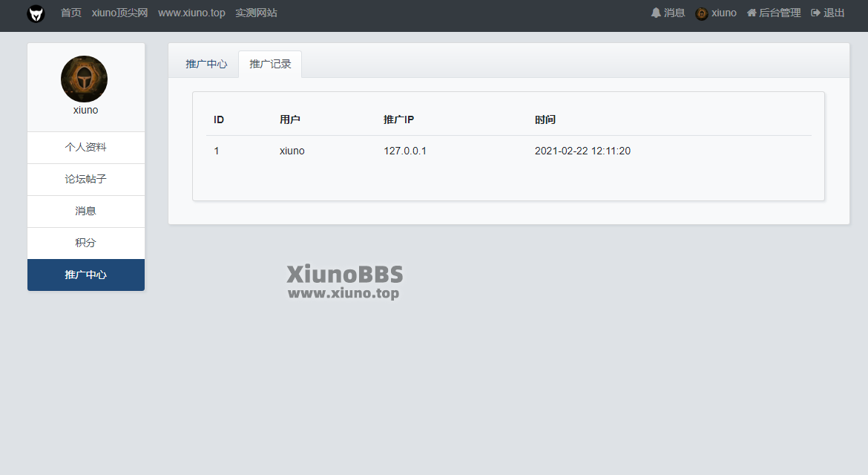Open 消息 in the sidebar menu

86,211
